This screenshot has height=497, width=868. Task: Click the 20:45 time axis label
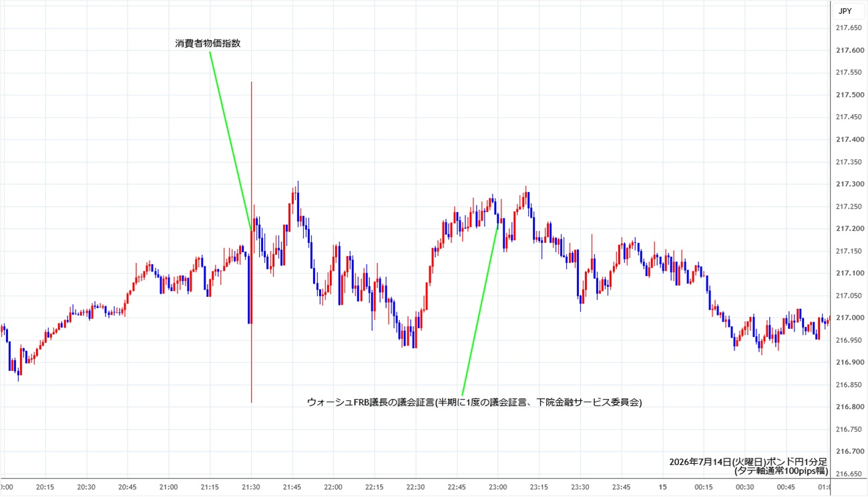[128, 487]
